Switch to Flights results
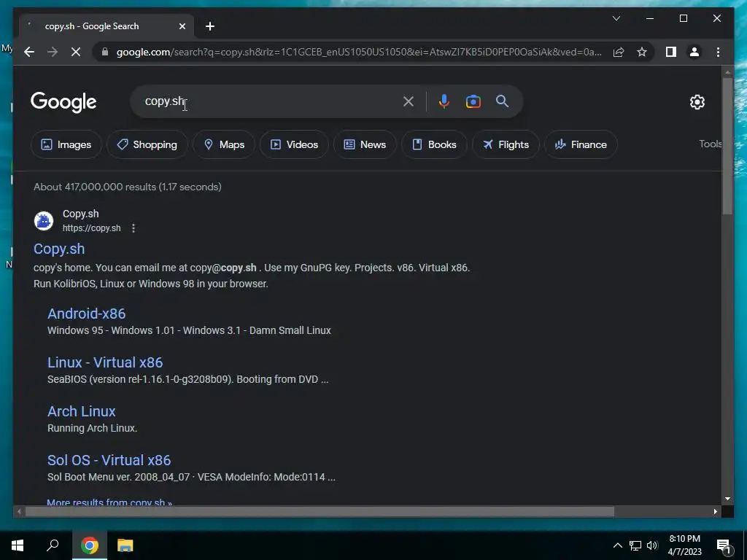The height and width of the screenshot is (560, 747). click(506, 144)
